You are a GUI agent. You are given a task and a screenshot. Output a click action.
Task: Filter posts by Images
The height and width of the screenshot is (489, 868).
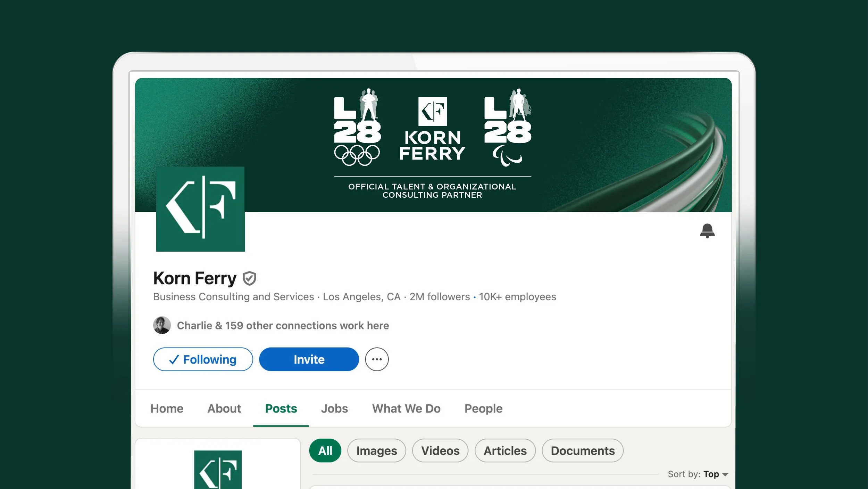(x=376, y=451)
